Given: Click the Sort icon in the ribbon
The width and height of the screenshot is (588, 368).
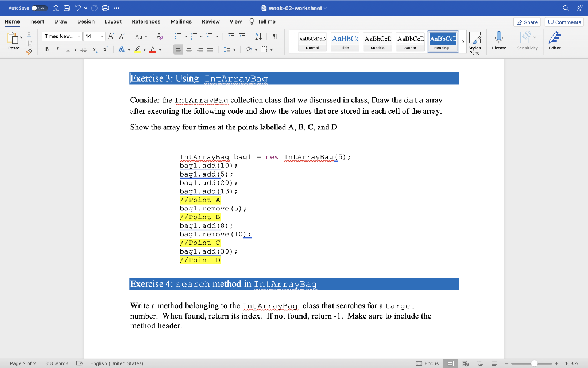Looking at the screenshot, I should 258,36.
